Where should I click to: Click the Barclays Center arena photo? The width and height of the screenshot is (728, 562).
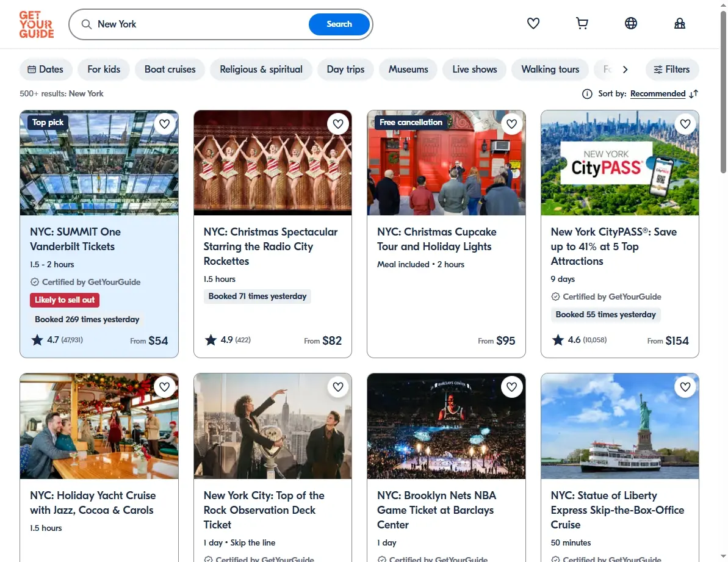446,426
